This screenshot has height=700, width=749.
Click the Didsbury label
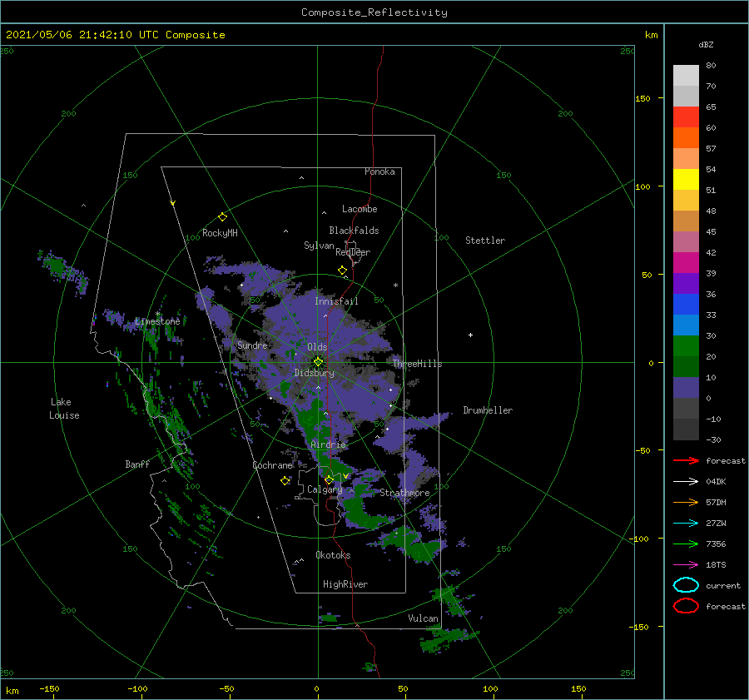coord(315,373)
